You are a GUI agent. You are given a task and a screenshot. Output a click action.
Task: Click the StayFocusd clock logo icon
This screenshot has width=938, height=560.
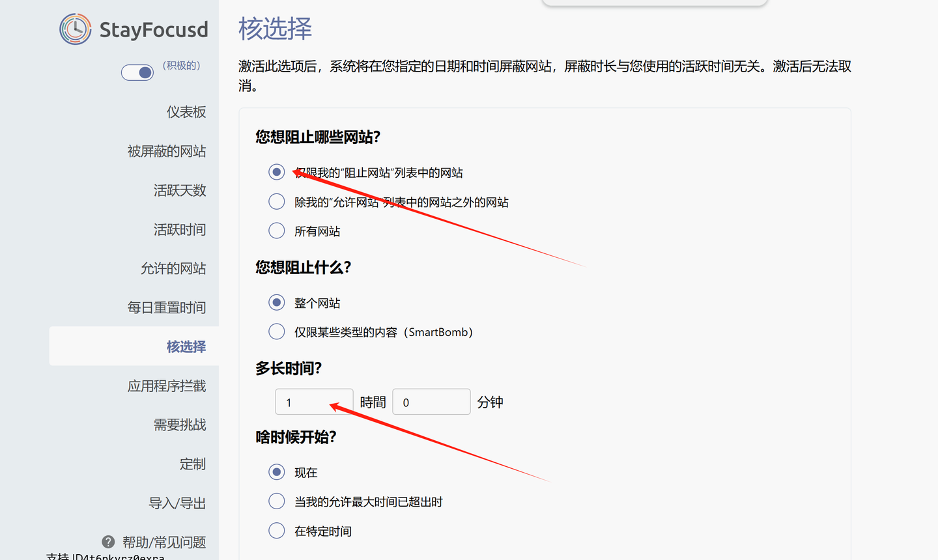[x=76, y=29]
